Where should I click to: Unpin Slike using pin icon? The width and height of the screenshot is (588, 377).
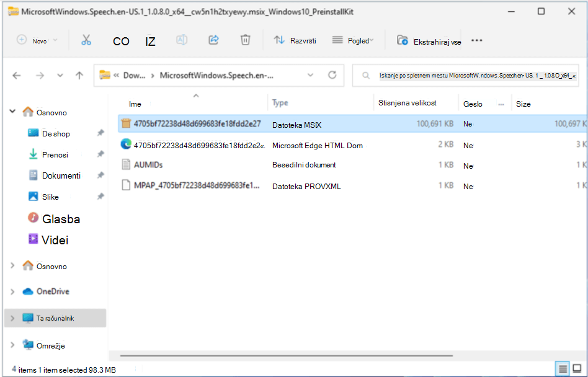tap(100, 196)
